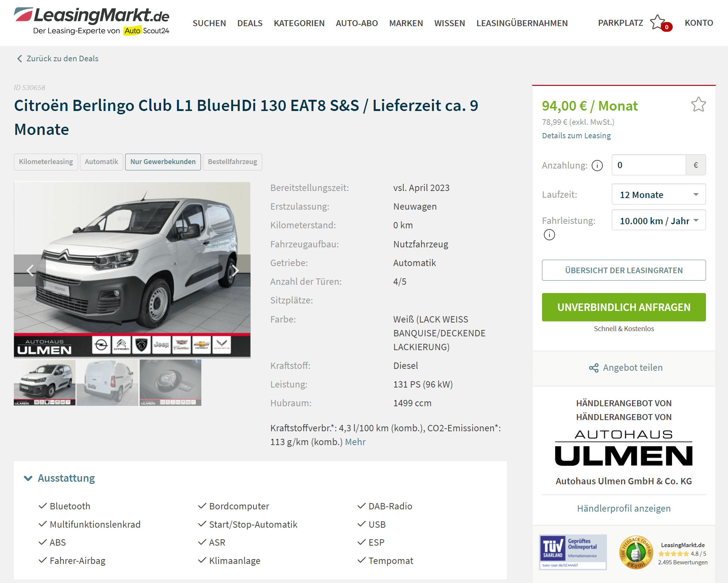728x583 pixels.
Task: Click the TÜV Saarland certification badge
Action: point(573,552)
